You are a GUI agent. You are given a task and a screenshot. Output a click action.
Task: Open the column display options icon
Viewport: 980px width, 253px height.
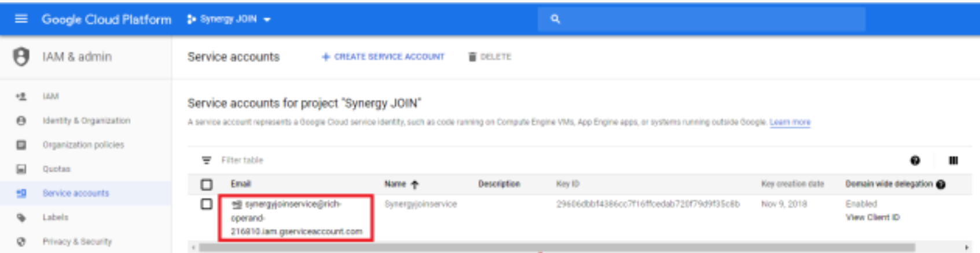(953, 160)
